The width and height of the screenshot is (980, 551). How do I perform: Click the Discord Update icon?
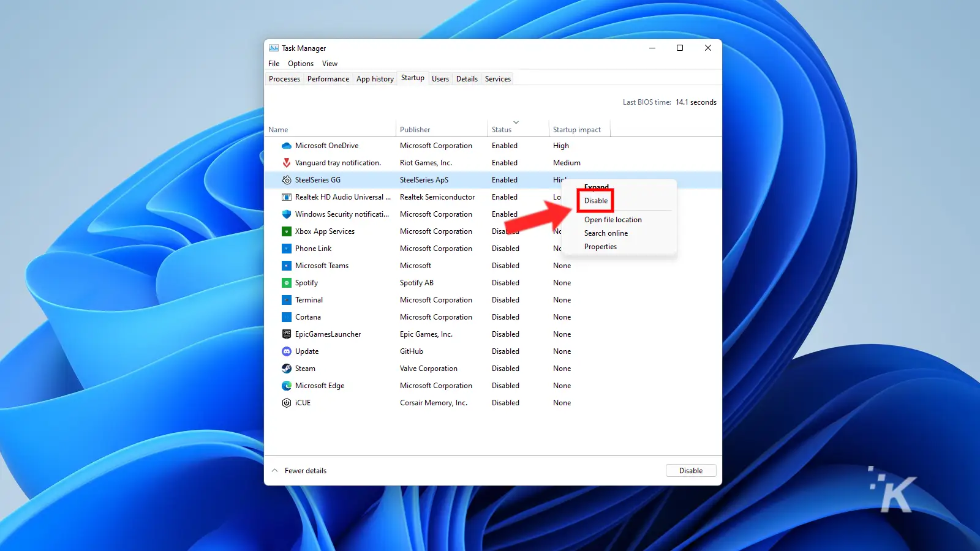click(x=286, y=351)
